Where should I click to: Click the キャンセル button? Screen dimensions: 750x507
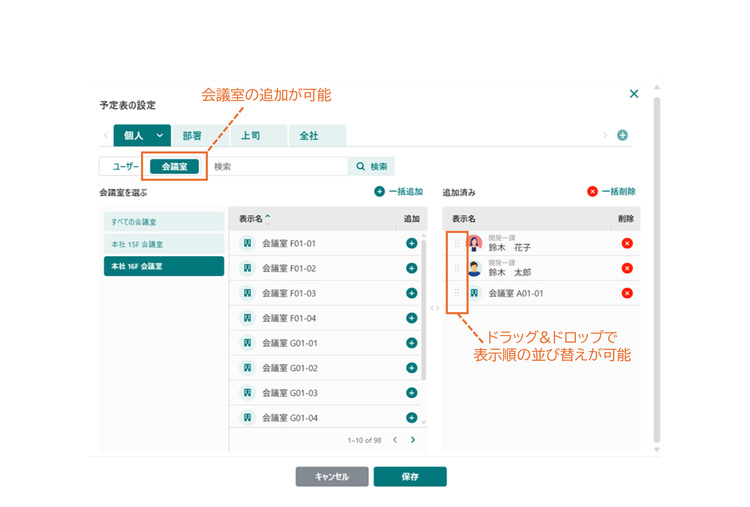332,476
